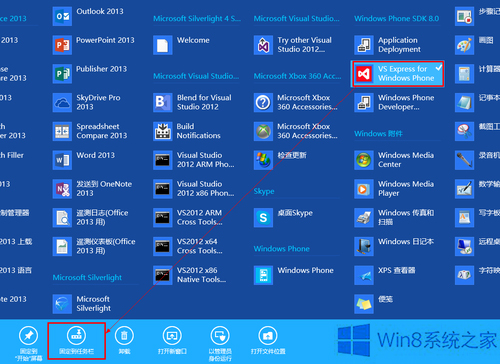The image size is (500, 364).
Task: Open 检查更新 tile
Action: pos(280,160)
